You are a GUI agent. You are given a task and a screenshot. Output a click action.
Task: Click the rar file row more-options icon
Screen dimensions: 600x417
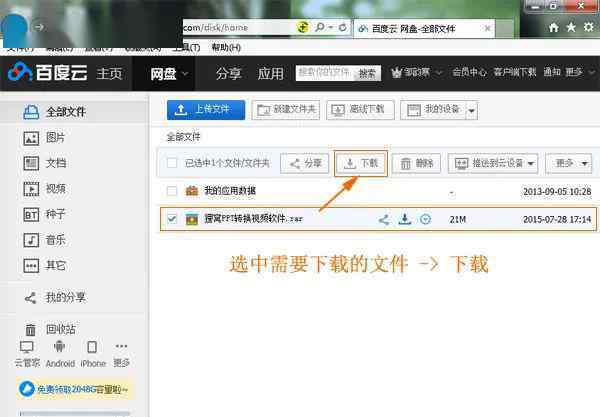pos(425,219)
